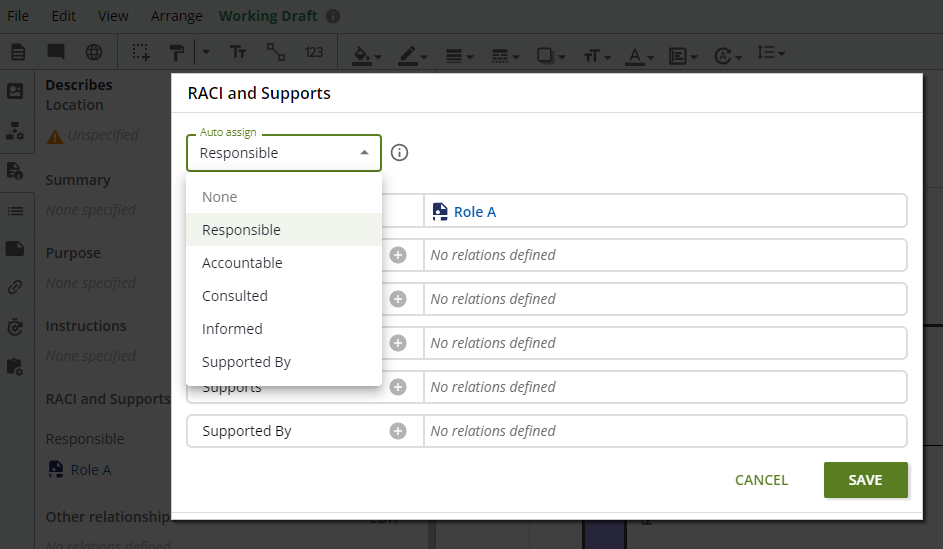Open the comment icon in the toolbar

pos(56,53)
